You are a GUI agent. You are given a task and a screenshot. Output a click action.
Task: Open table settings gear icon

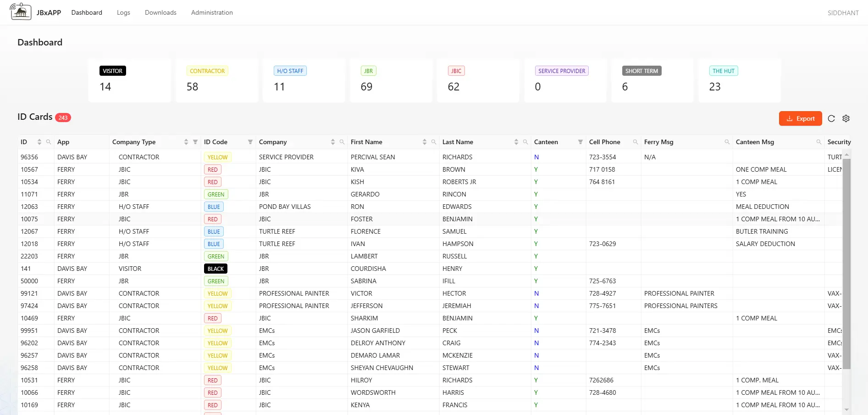(x=846, y=118)
